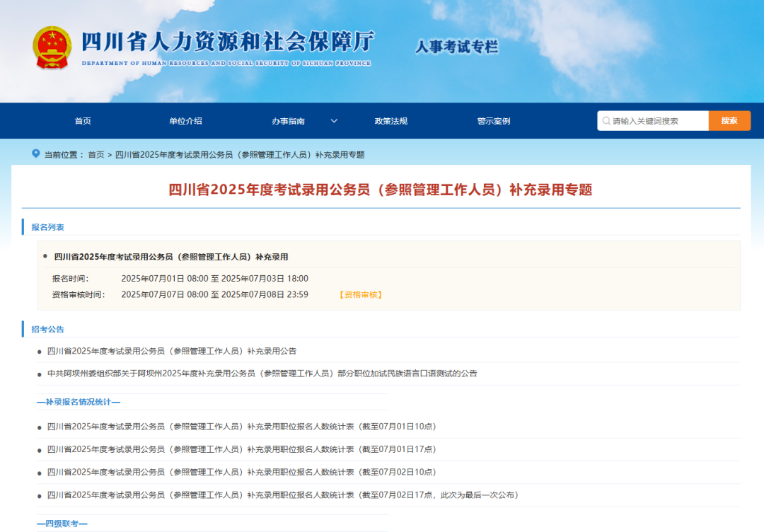The width and height of the screenshot is (764, 532).
Task: Go to 单位介绍 in the navigation bar
Action: point(185,121)
